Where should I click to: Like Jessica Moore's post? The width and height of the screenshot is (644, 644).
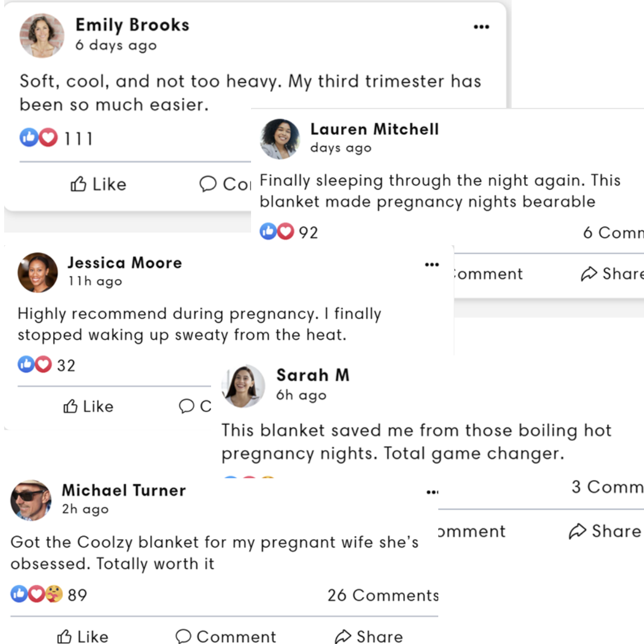click(x=88, y=406)
